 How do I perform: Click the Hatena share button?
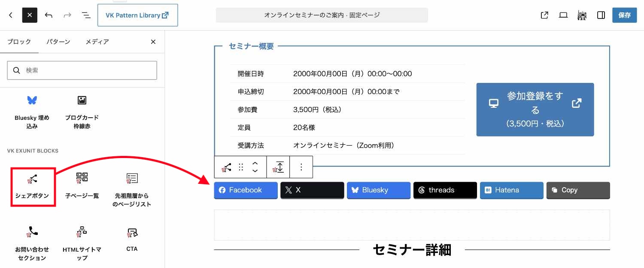point(512,190)
